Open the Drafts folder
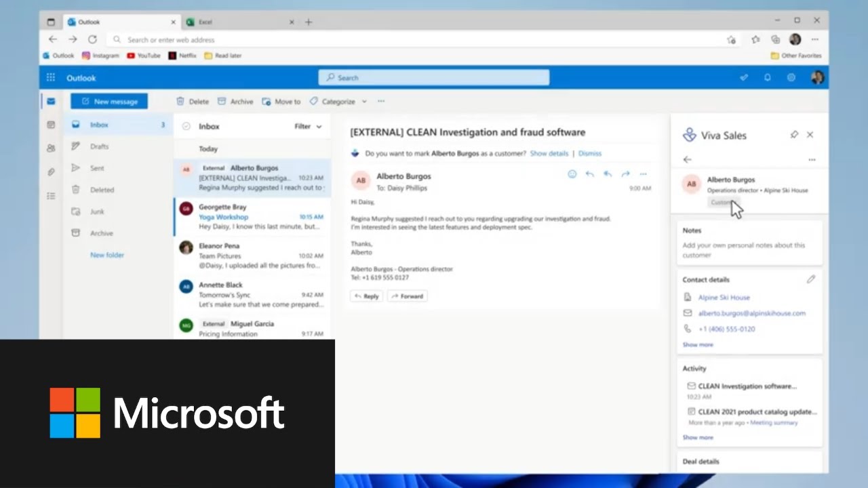 coord(99,146)
